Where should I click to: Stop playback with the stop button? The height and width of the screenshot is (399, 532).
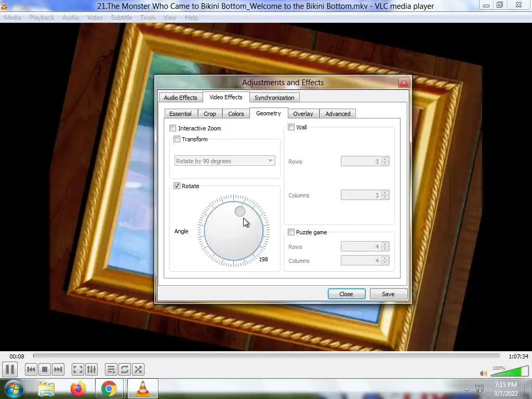45,369
